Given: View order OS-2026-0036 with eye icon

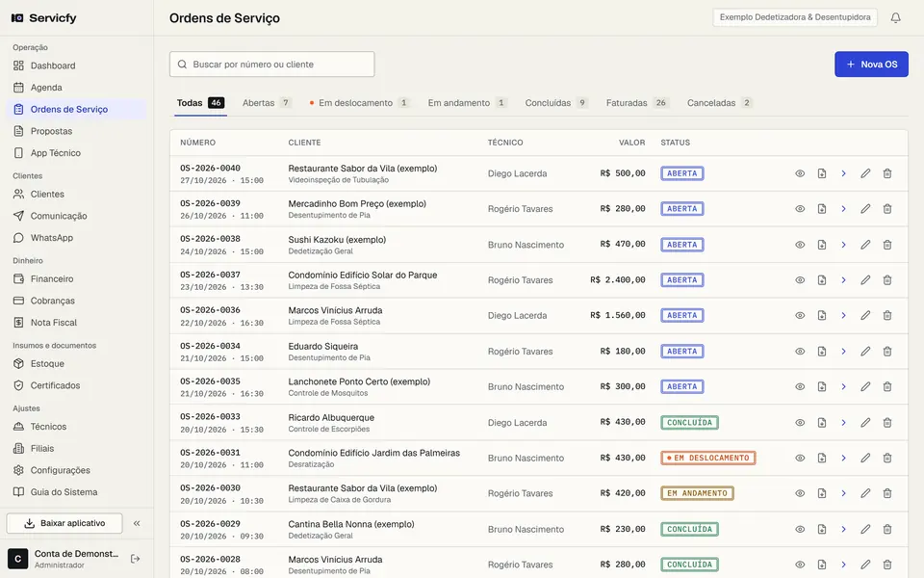Looking at the screenshot, I should [800, 316].
